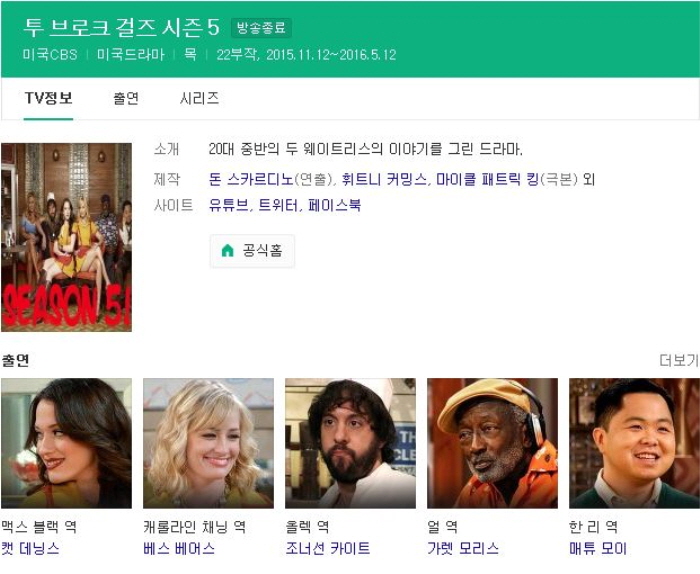Select the TV정보 tab
700x574 pixels.
click(48, 98)
